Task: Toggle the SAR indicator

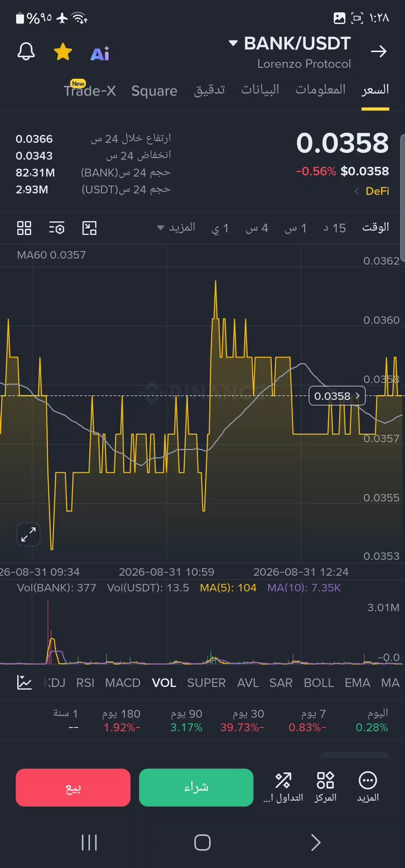Action: pos(280,683)
